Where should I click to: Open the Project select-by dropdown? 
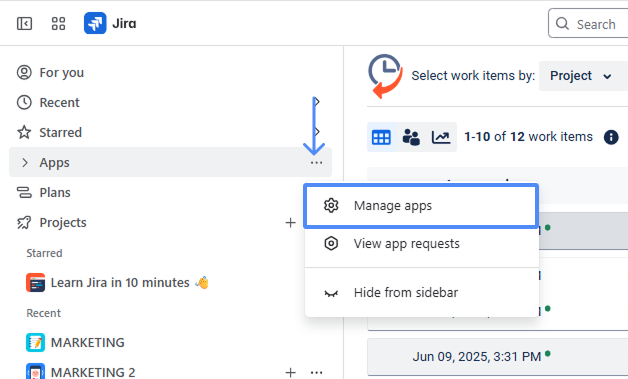tap(583, 76)
